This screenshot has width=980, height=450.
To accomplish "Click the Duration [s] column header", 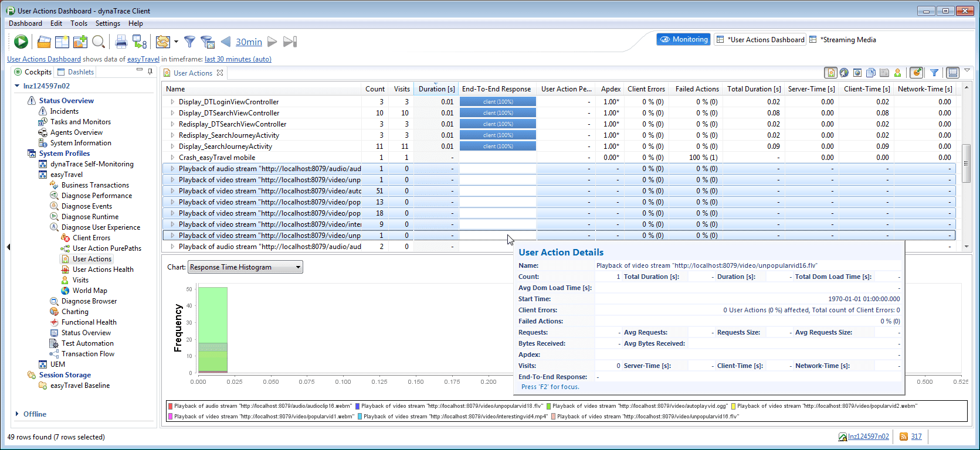I will pos(436,89).
